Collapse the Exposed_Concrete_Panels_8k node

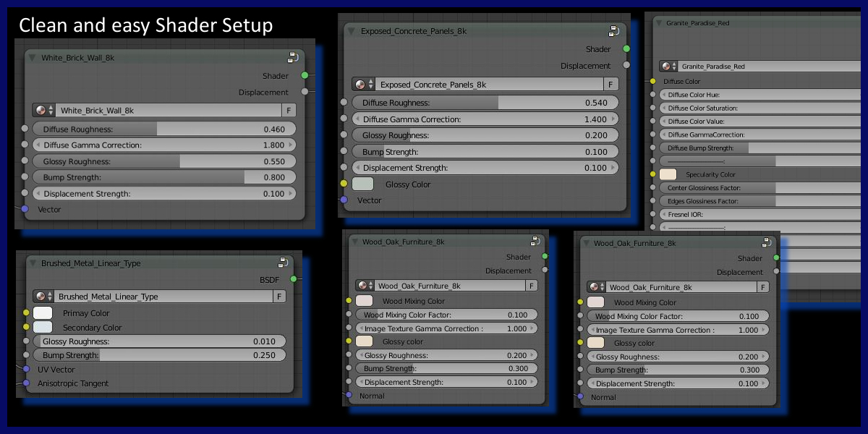coord(352,31)
